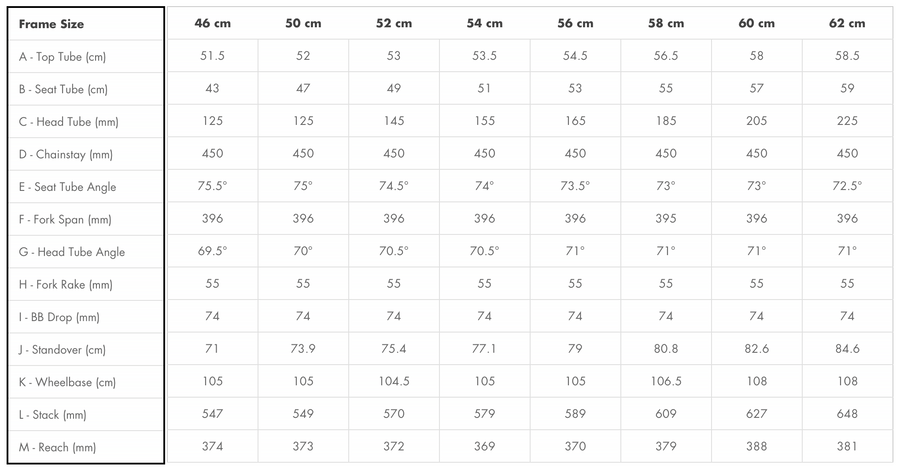Select the 225 head tube value cell
Viewport: 900px width, 468px height.
tap(847, 122)
